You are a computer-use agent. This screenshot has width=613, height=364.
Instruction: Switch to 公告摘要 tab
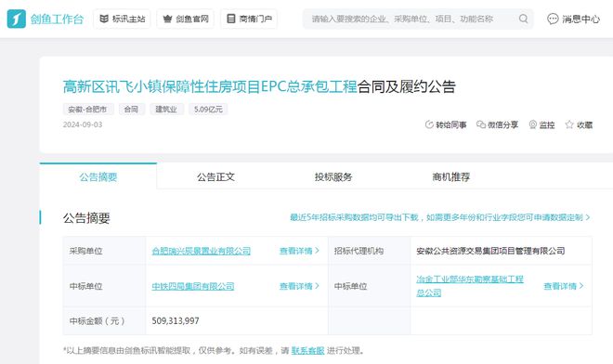click(x=98, y=176)
